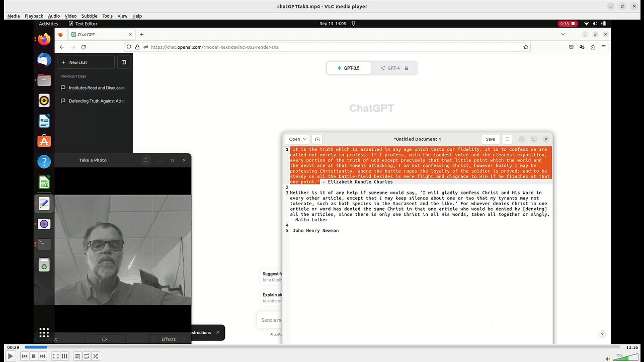Open the VLC Help menu
The image size is (644, 362).
(x=137, y=16)
